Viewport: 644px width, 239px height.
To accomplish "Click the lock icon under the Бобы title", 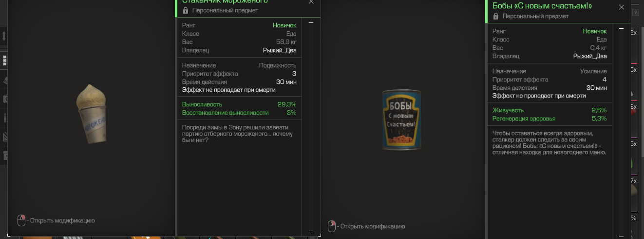I will 496,16.
